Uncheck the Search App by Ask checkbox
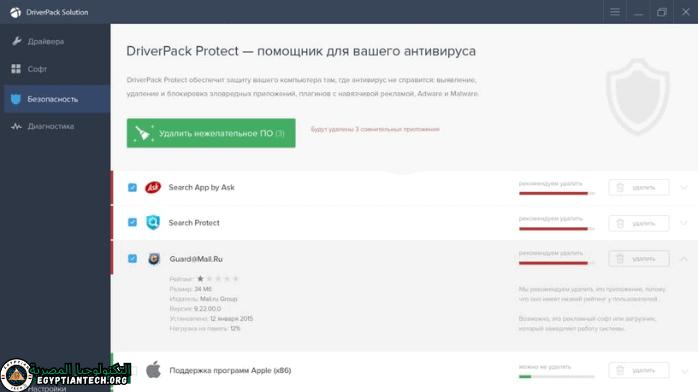 click(132, 187)
